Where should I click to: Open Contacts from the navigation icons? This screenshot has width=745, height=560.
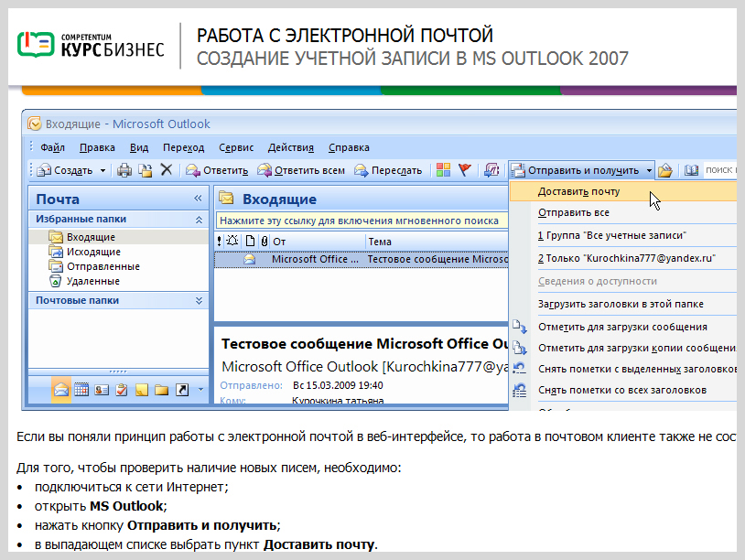(102, 390)
